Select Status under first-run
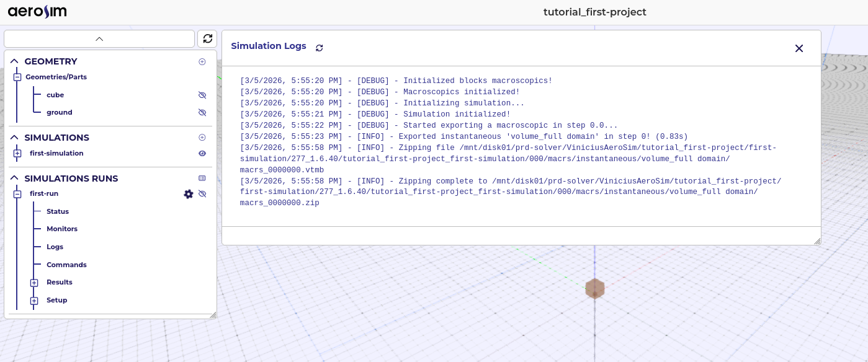This screenshot has height=362, width=868. (x=57, y=211)
